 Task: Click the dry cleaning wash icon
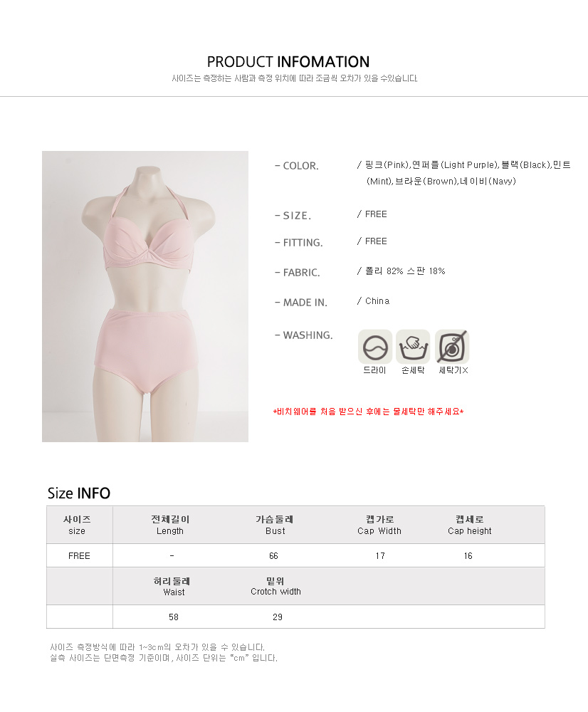[375, 347]
